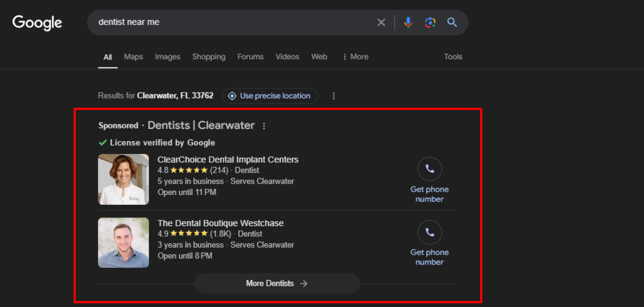Select the All tab

[x=108, y=57]
